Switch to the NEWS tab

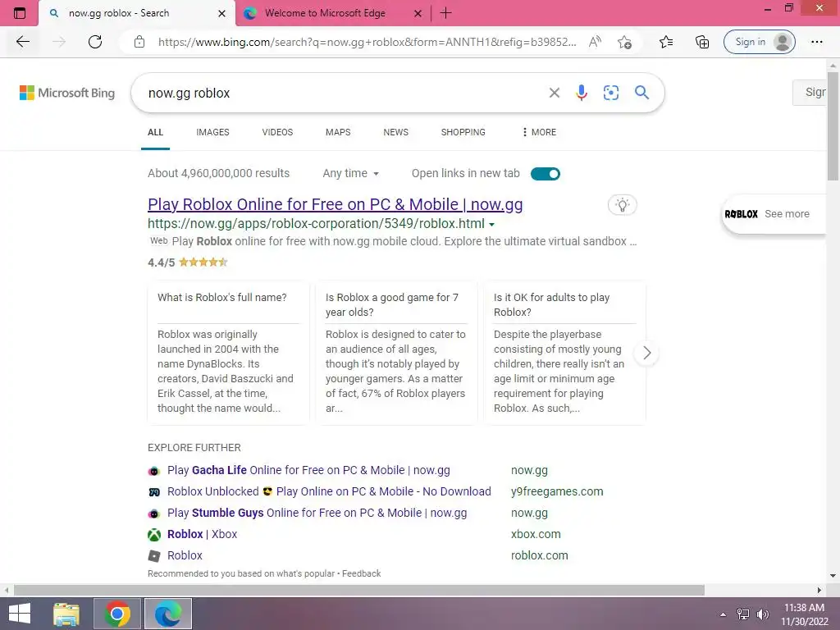point(396,132)
